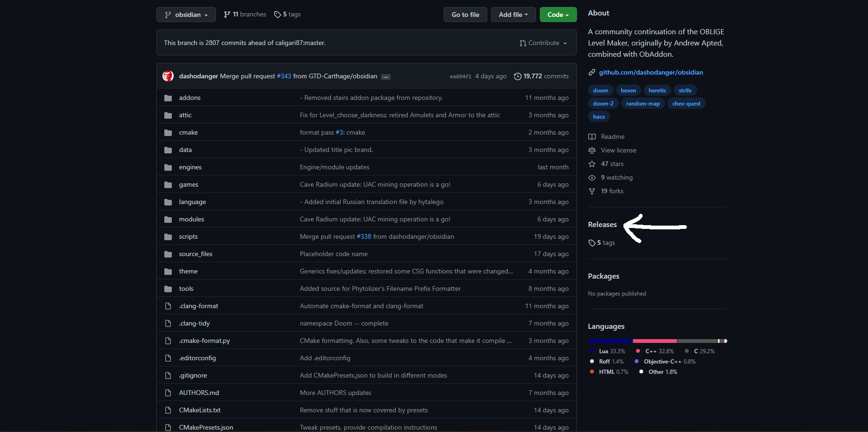Image resolution: width=868 pixels, height=432 pixels.
Task: Click the fork icon next to "19 forks"
Action: (592, 191)
